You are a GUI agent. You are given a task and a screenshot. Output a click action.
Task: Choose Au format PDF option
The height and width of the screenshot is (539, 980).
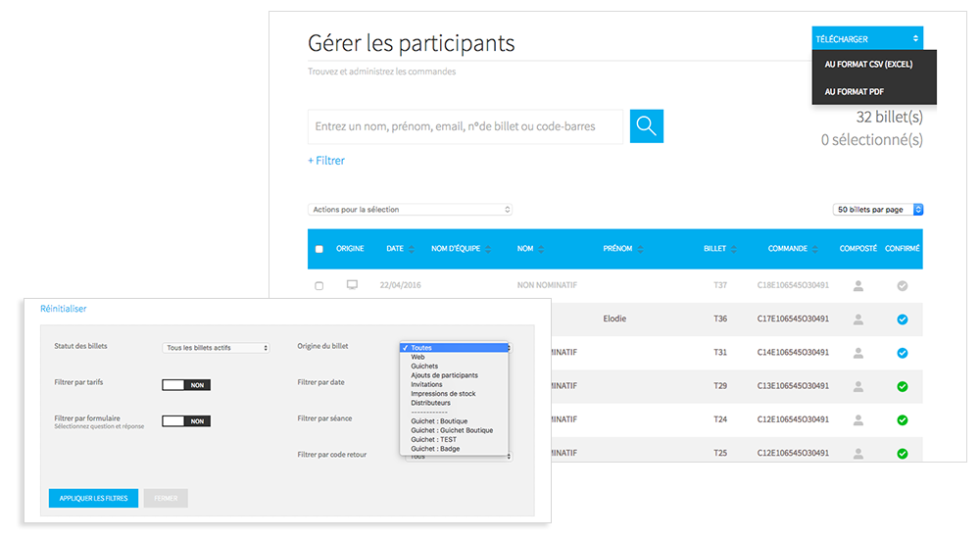click(x=854, y=92)
